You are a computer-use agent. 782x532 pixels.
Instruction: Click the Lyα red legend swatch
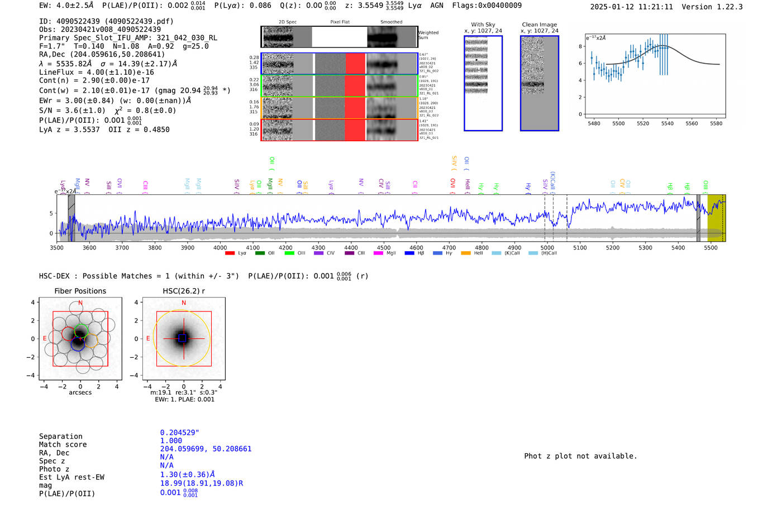[230, 253]
